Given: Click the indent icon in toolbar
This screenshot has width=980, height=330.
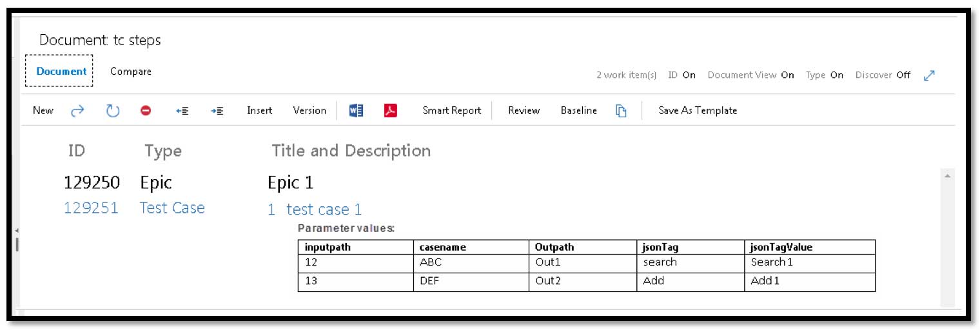Looking at the screenshot, I should coord(217,111).
